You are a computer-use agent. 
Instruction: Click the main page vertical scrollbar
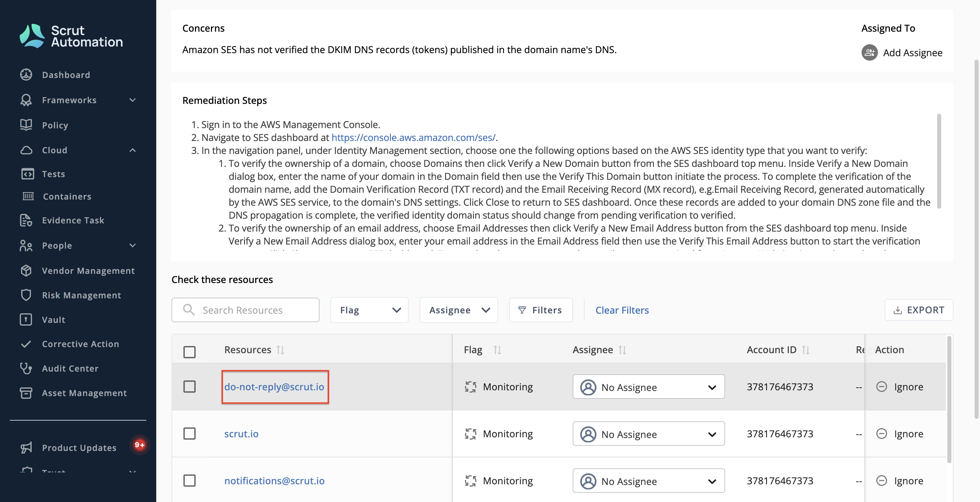point(977,239)
